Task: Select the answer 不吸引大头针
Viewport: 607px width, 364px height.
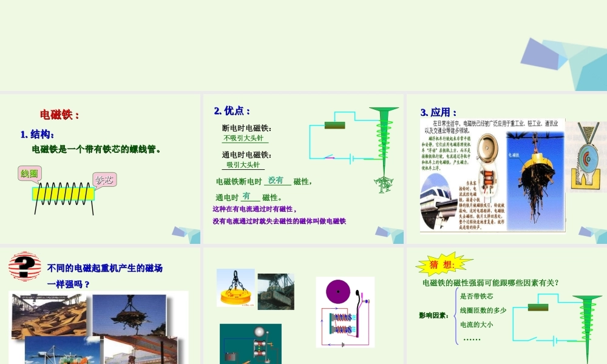Action: pos(243,138)
